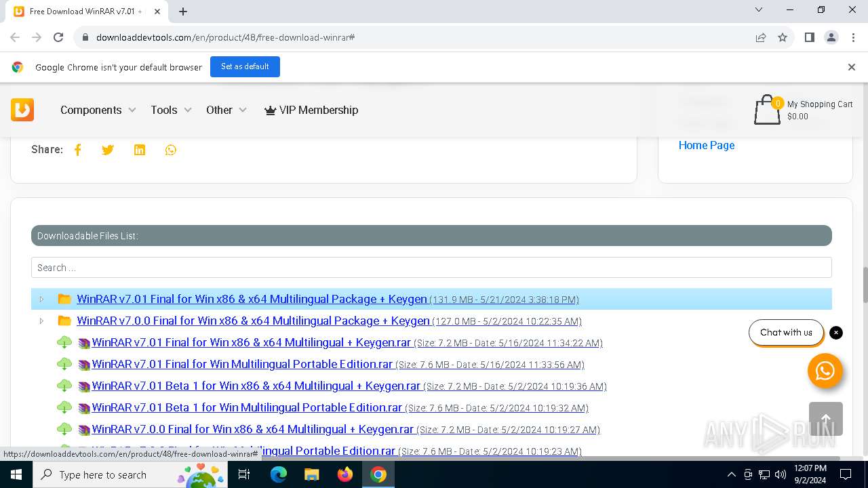Open the shopping cart bag icon
Screen dimensions: 868x488
pyautogui.click(x=767, y=110)
